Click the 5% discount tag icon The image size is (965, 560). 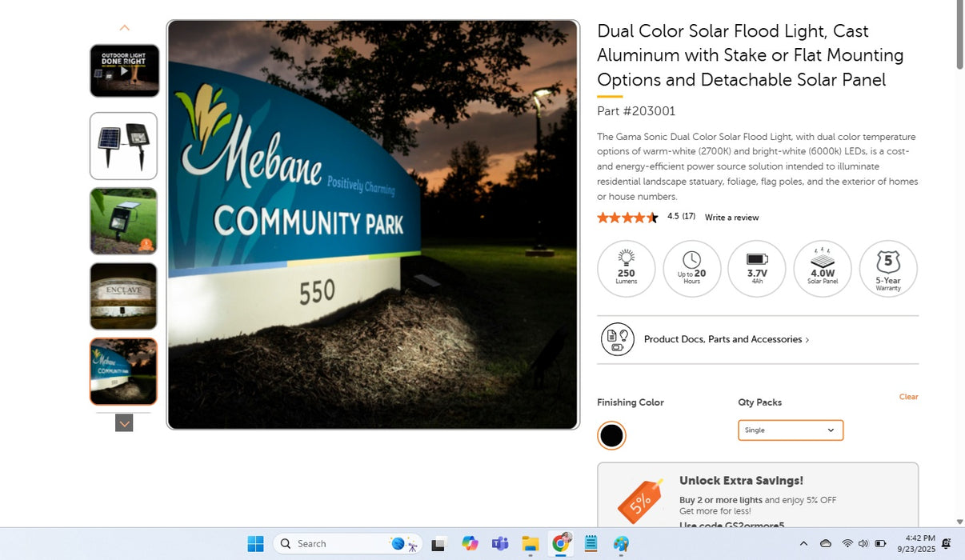(639, 501)
